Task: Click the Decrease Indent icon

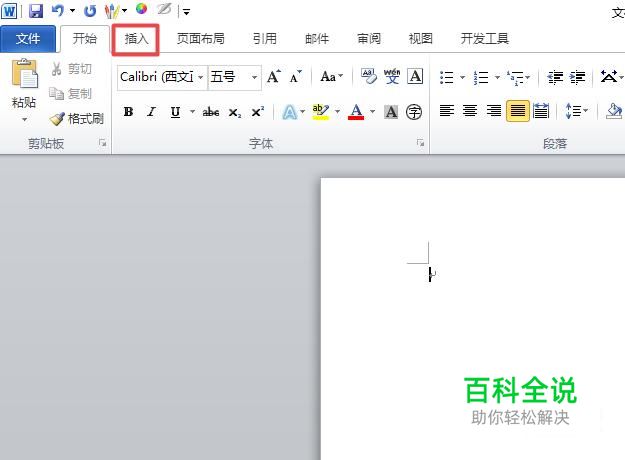Action: point(555,77)
